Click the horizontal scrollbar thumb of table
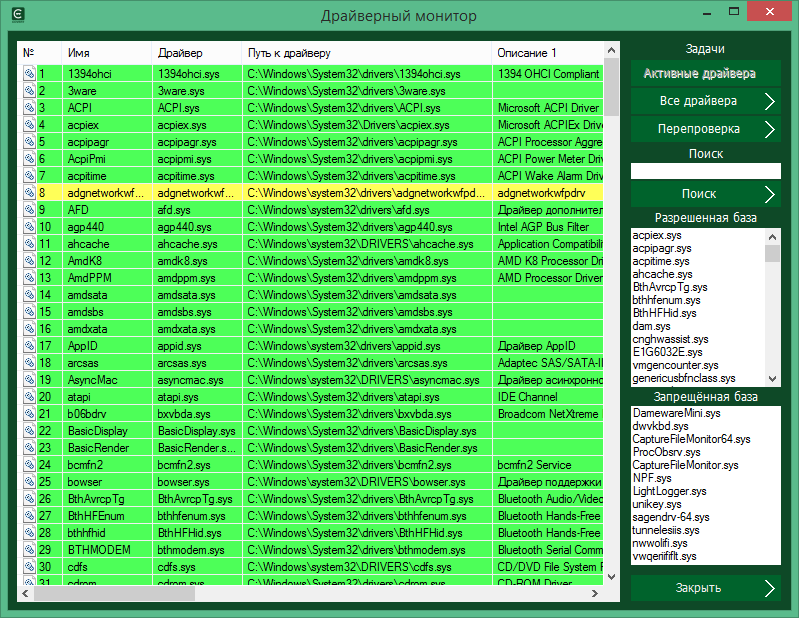Screen dimensions: 799x618 (114, 594)
